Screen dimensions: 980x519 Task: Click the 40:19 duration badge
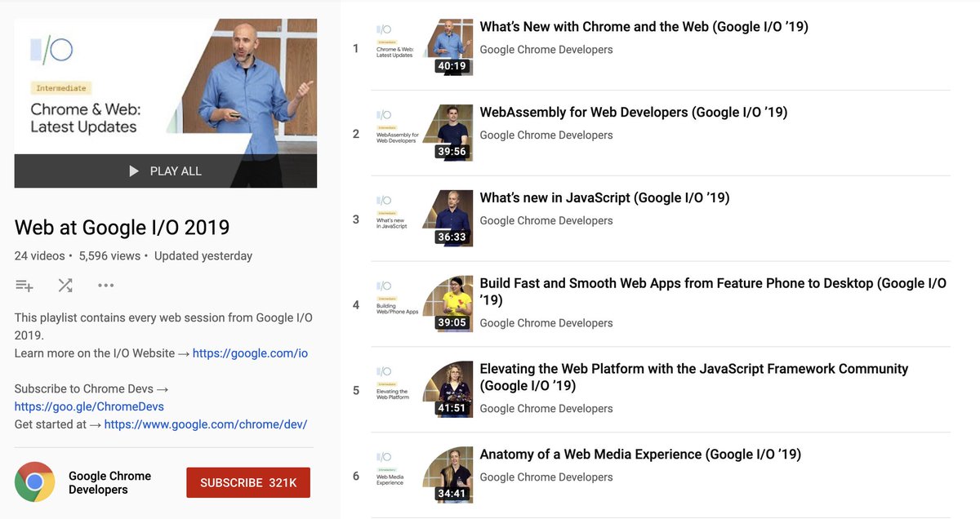(452, 66)
